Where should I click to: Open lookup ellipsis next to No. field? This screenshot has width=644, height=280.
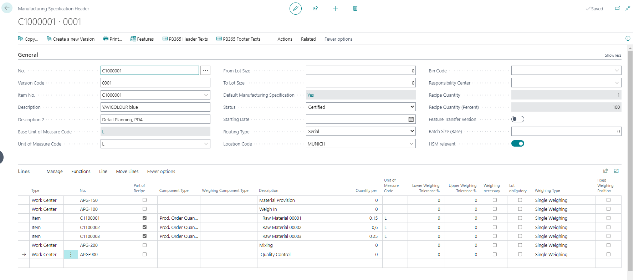tap(205, 71)
